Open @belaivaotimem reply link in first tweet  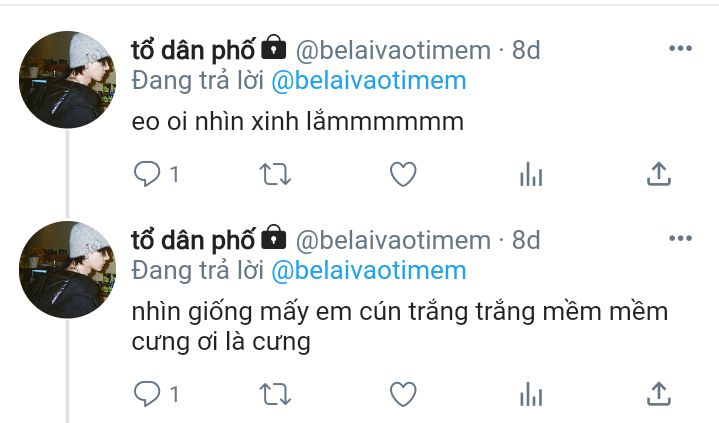pyautogui.click(x=369, y=81)
